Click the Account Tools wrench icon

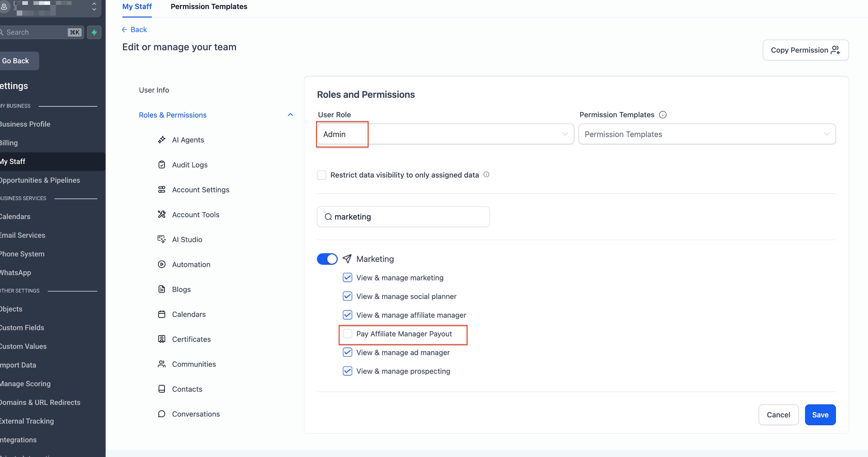tap(162, 214)
